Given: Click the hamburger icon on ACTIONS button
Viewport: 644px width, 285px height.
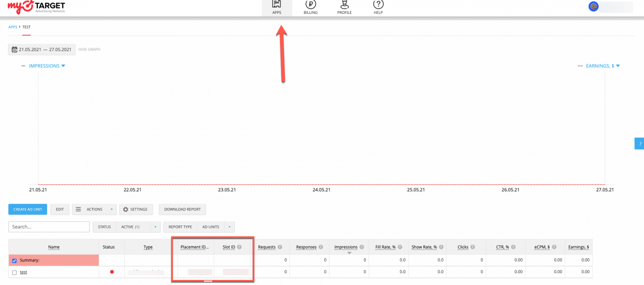Looking at the screenshot, I should pos(78,209).
